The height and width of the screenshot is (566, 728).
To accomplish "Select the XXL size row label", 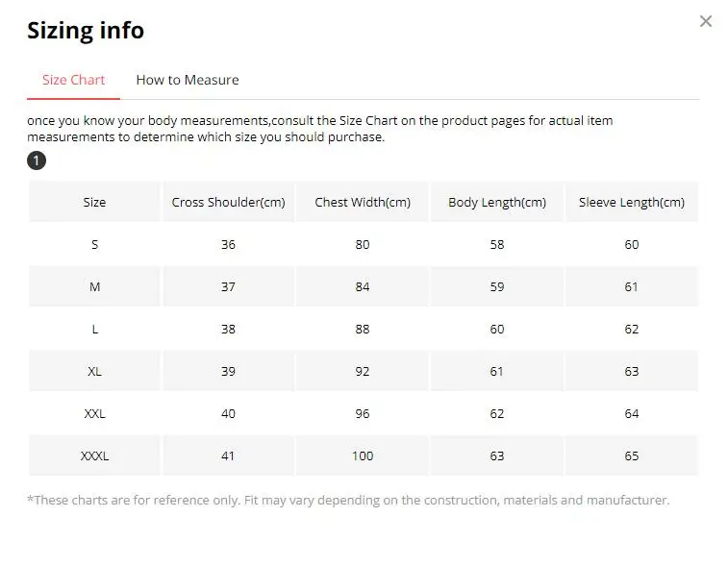I will point(94,413).
